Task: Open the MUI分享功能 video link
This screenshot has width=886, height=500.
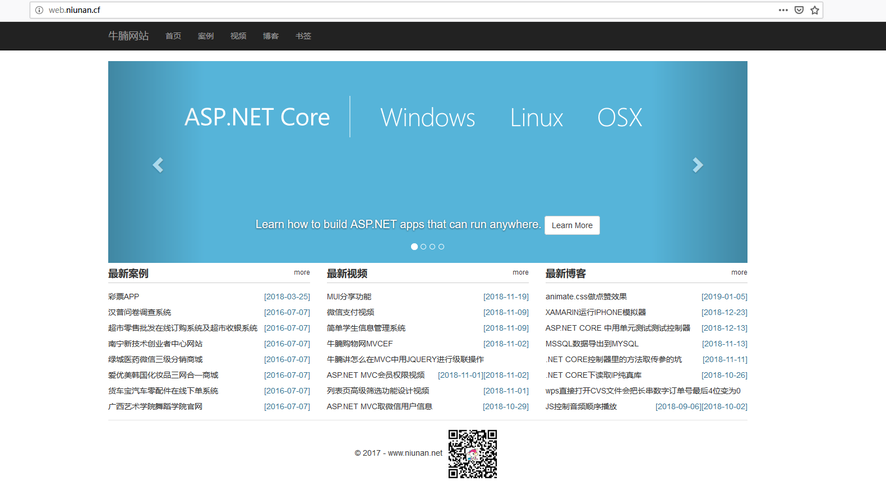Action: coord(349,297)
